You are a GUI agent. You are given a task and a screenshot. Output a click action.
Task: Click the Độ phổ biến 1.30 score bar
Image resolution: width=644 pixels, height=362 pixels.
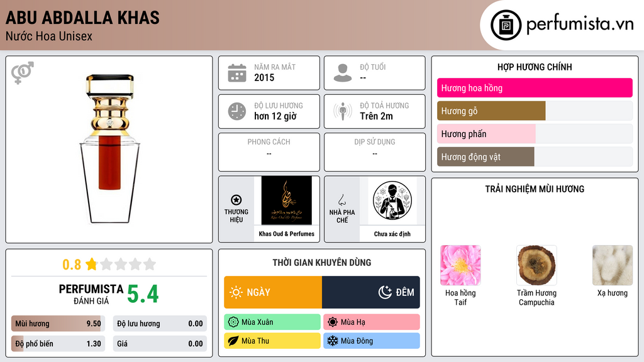click(58, 344)
